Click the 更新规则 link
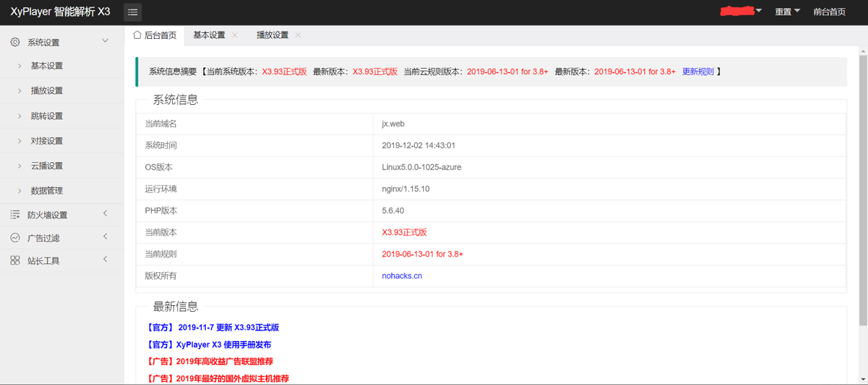The width and height of the screenshot is (868, 385). point(697,71)
